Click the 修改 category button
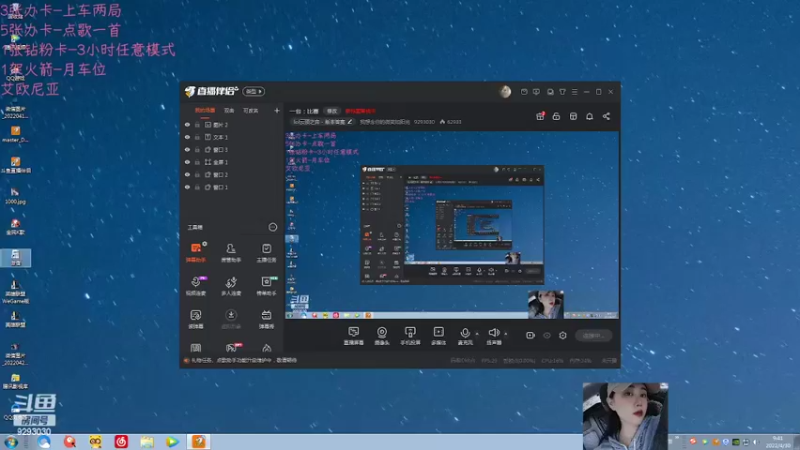 click(332, 111)
